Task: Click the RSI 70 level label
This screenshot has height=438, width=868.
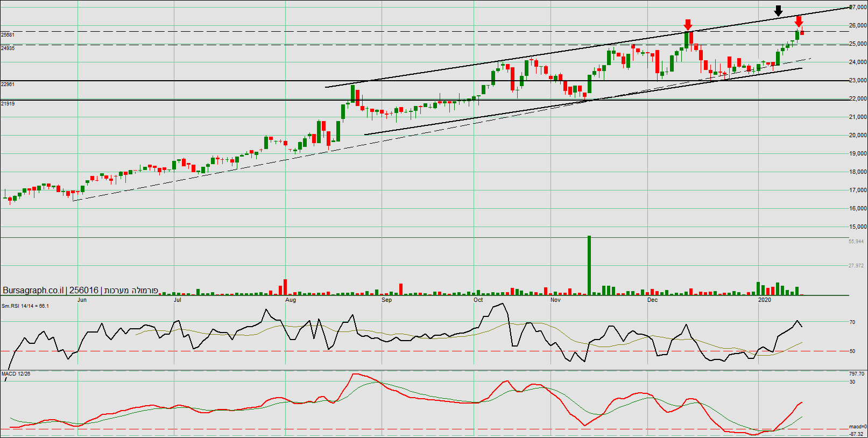Action: coord(852,322)
